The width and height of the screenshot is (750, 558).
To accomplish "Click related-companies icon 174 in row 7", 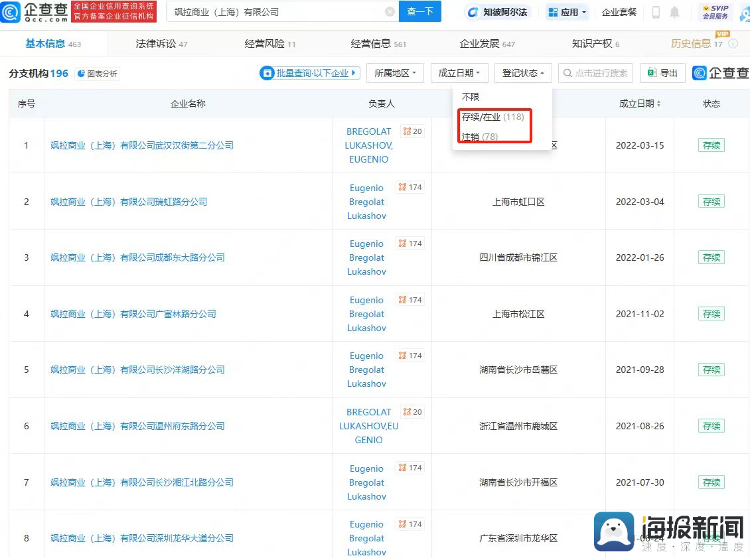I will (410, 468).
